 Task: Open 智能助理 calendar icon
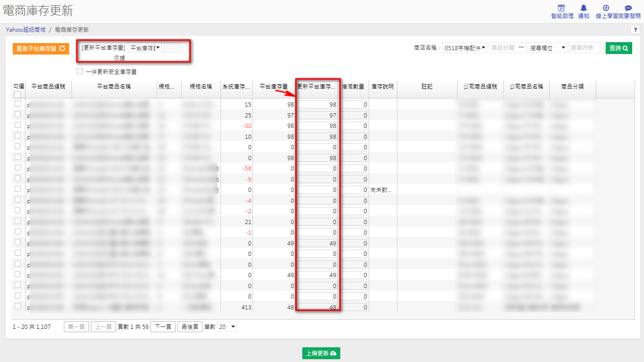click(562, 8)
